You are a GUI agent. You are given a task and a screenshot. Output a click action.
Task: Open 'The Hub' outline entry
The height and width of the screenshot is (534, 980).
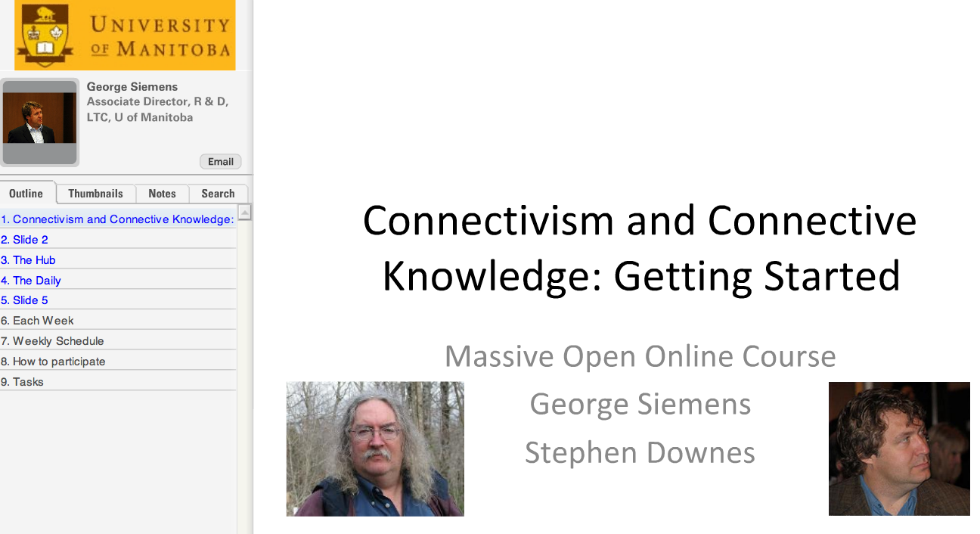[x=28, y=259]
